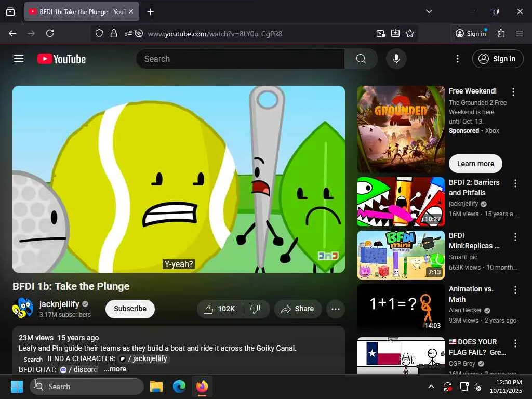This screenshot has width=532, height=399.
Task: Expand the description with ...more
Action: coord(115,369)
